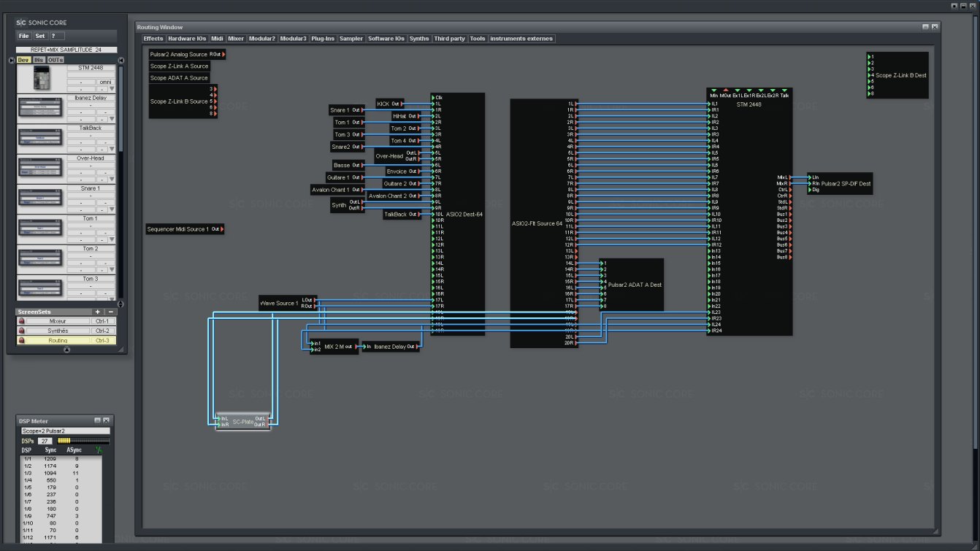Switch to the OUTs tab
This screenshot has height=551, width=980.
click(56, 59)
